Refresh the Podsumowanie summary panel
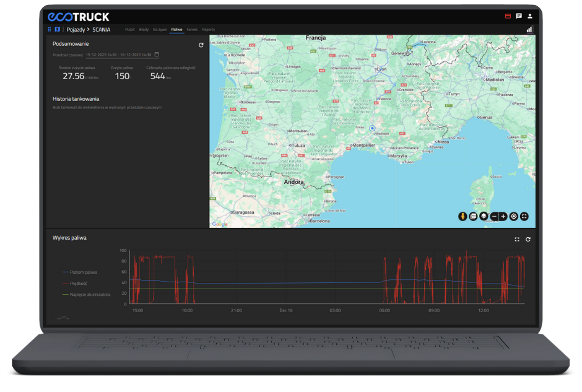The height and width of the screenshot is (392, 582). tap(201, 45)
